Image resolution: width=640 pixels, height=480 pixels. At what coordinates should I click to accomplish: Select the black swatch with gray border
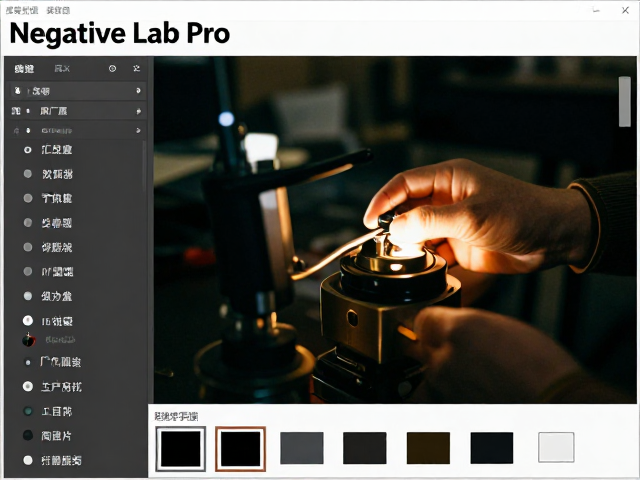(x=180, y=449)
